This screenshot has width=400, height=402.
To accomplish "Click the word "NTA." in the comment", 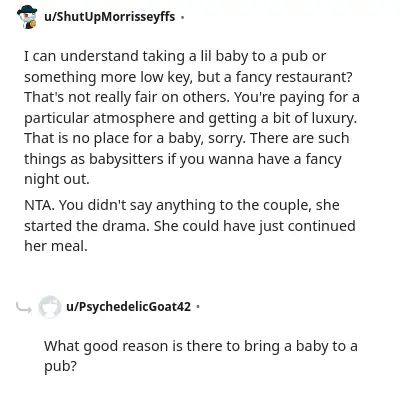I will point(39,205).
